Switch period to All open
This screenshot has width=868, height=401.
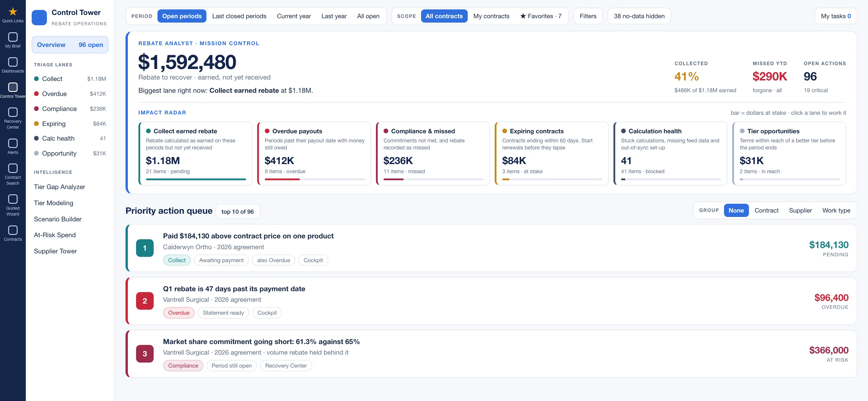pyautogui.click(x=368, y=16)
